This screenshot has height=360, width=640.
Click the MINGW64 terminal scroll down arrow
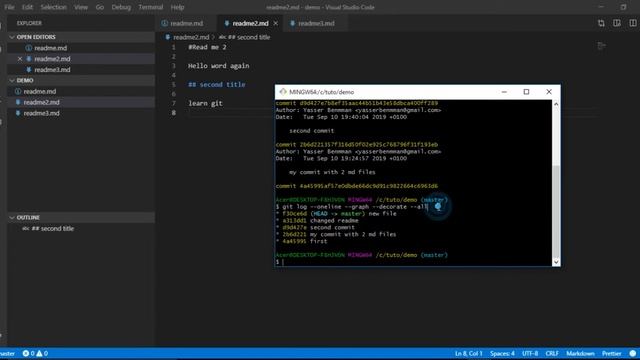point(556,262)
